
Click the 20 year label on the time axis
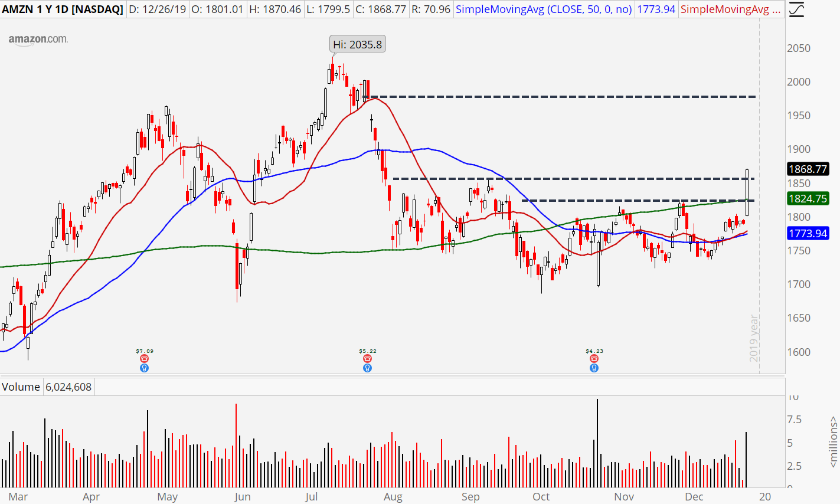click(x=765, y=497)
